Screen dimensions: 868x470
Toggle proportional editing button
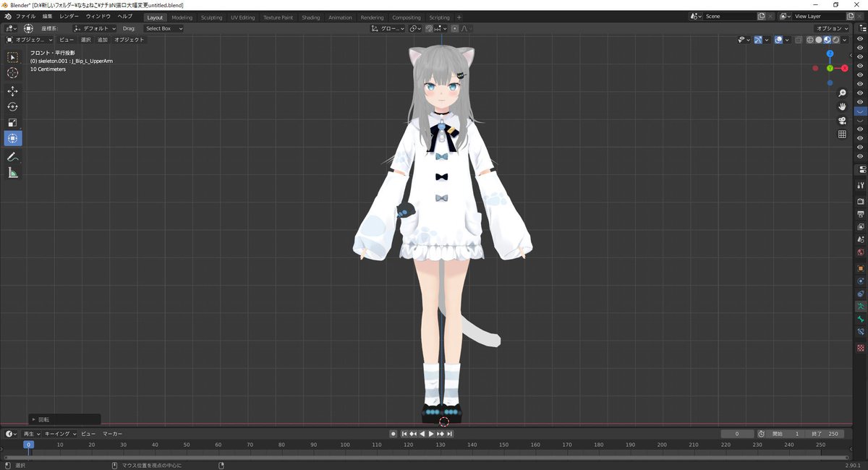(x=455, y=28)
